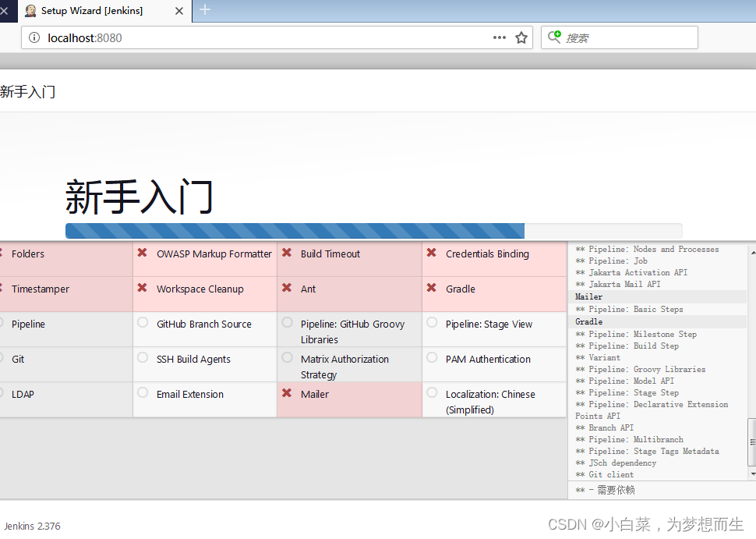Image resolution: width=756 pixels, height=539 pixels.
Task: Click the Email Extension label
Action: [190, 394]
